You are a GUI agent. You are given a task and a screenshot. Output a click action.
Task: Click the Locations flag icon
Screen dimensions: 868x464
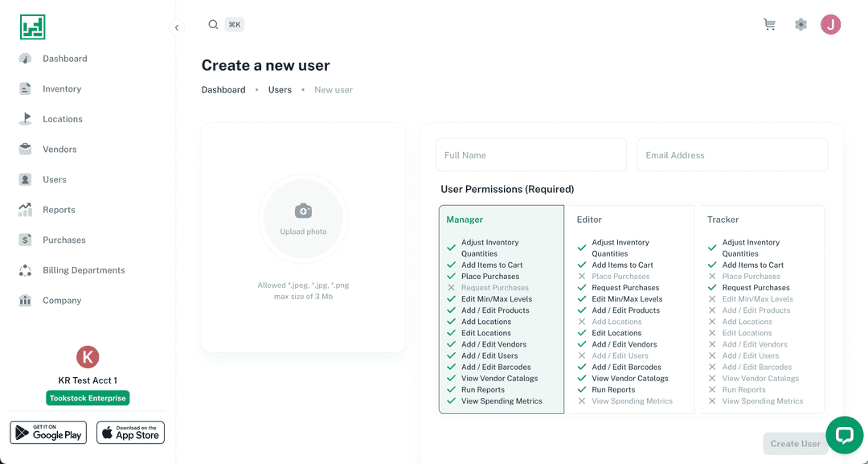[x=26, y=119]
